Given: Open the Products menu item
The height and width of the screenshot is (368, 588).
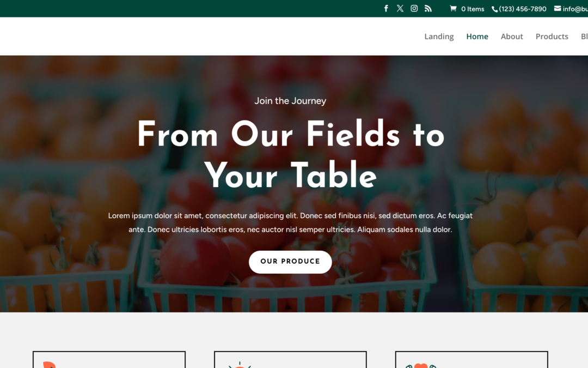Looking at the screenshot, I should click(552, 37).
